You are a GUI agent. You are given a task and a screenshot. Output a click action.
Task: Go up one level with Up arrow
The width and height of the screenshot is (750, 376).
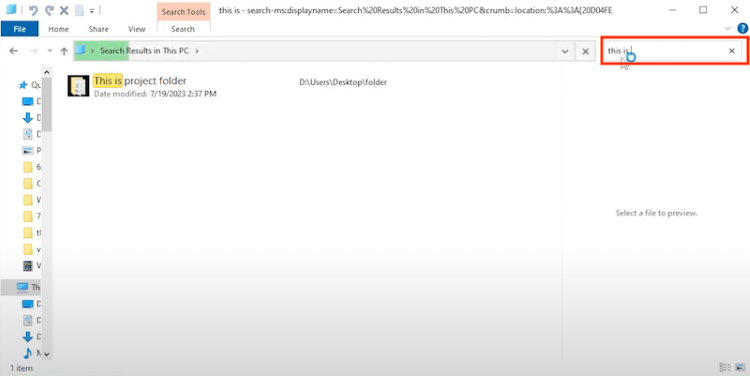coord(64,51)
